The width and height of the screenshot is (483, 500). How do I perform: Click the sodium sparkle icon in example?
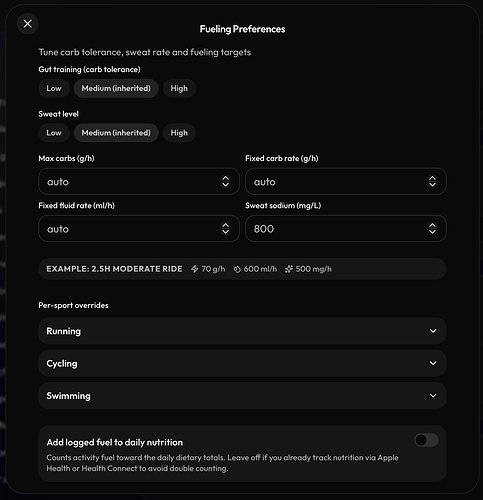tap(289, 269)
